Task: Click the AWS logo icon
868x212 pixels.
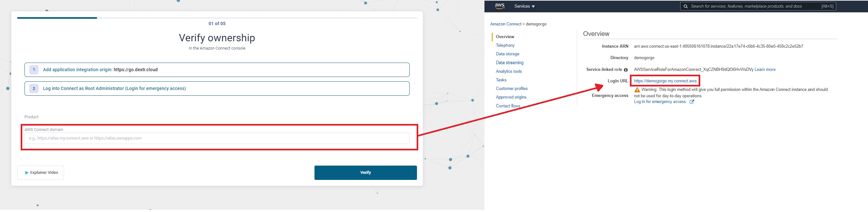Action: [x=499, y=6]
